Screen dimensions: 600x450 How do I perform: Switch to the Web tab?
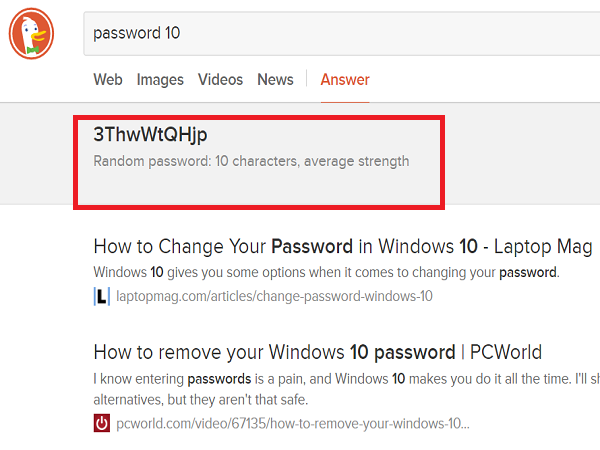click(108, 80)
